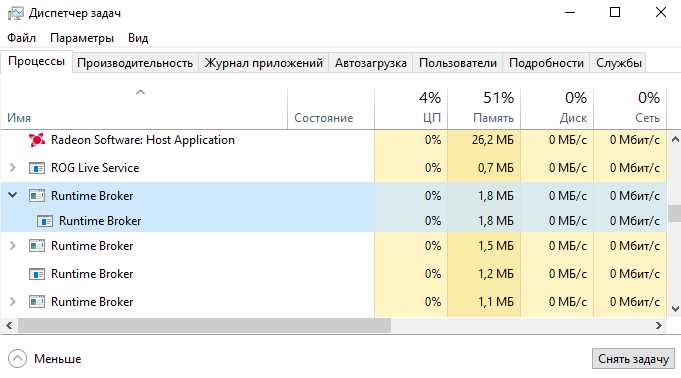Screen dimensions: 681x378
Task: Sort processes by the Сеть column
Action: [630, 109]
